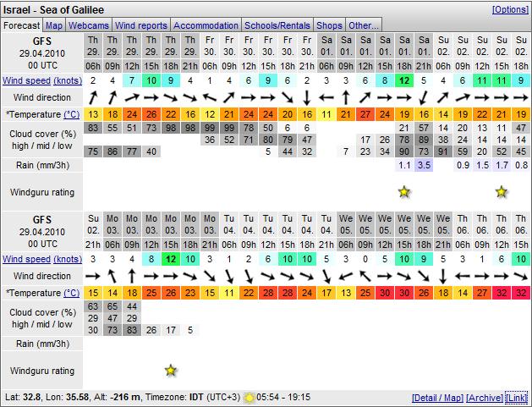532x407 pixels.
Task: Click the low cloud cover 91 for Su 02. 06h
Action: (443, 151)
